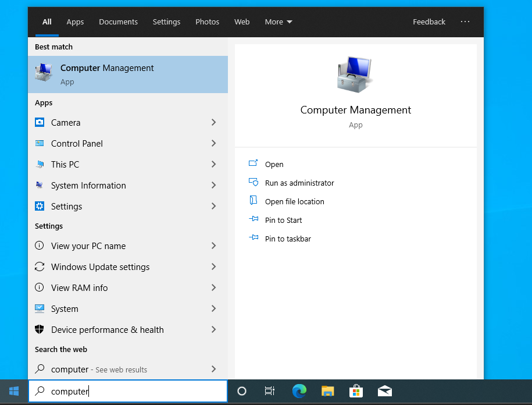Open the More filter dropdown

pyautogui.click(x=279, y=22)
